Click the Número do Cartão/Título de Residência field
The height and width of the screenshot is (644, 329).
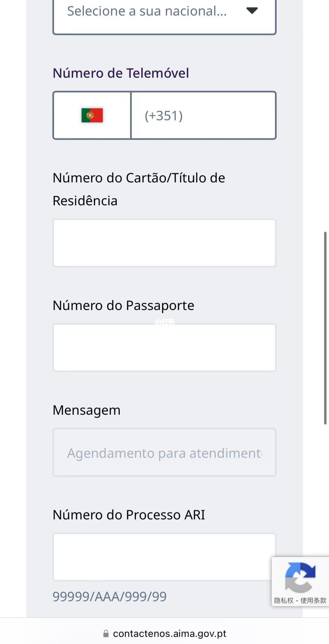pyautogui.click(x=164, y=243)
